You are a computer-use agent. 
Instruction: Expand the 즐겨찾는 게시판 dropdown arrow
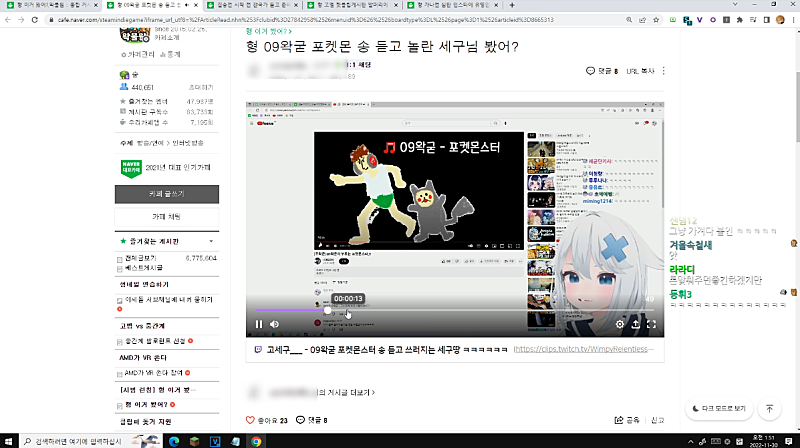coord(211,241)
